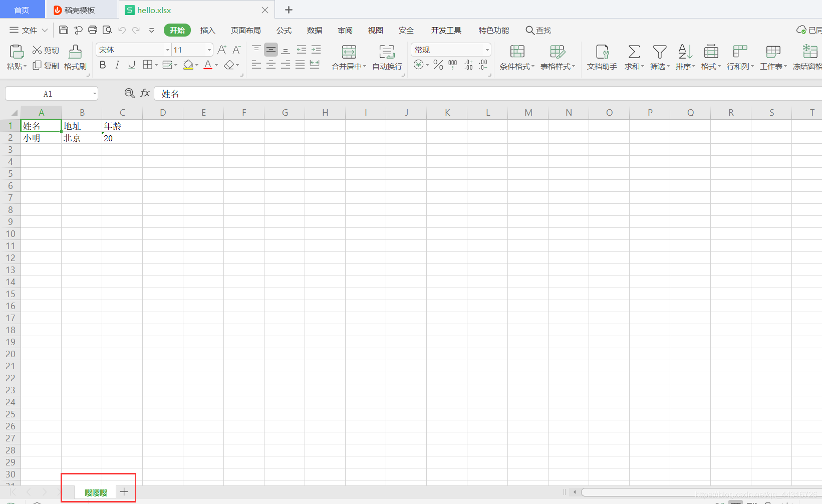Toggle italic formatting
822x504 pixels.
[x=117, y=65]
